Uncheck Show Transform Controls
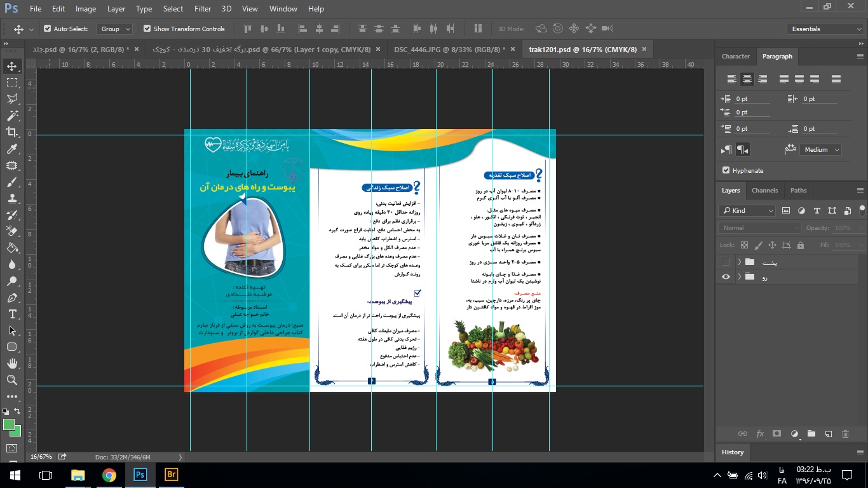Viewport: 868px width, 488px height. pos(147,29)
